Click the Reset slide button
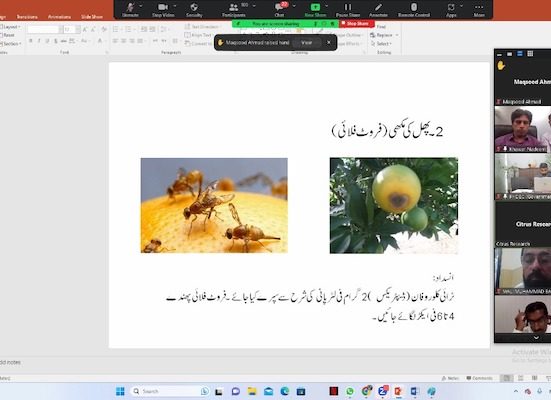The height and width of the screenshot is (400, 551). (x=8, y=35)
